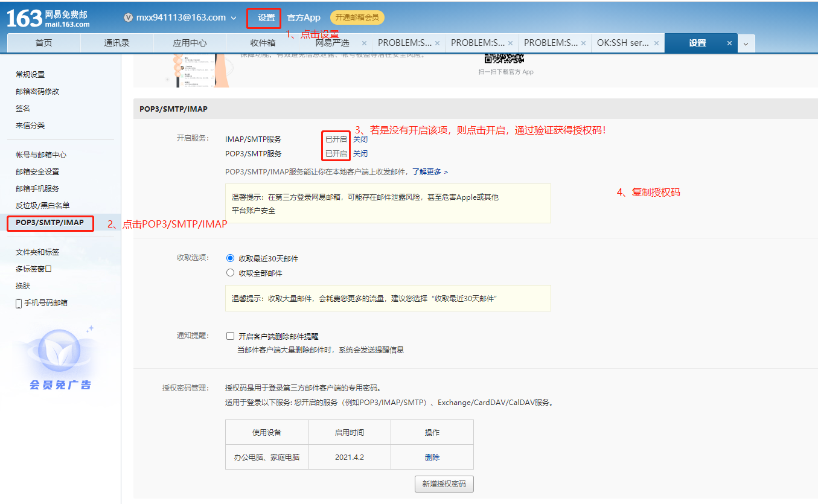Image resolution: width=818 pixels, height=504 pixels.
Task: Open 多标签窗口 in the sidebar
Action: coord(34,269)
